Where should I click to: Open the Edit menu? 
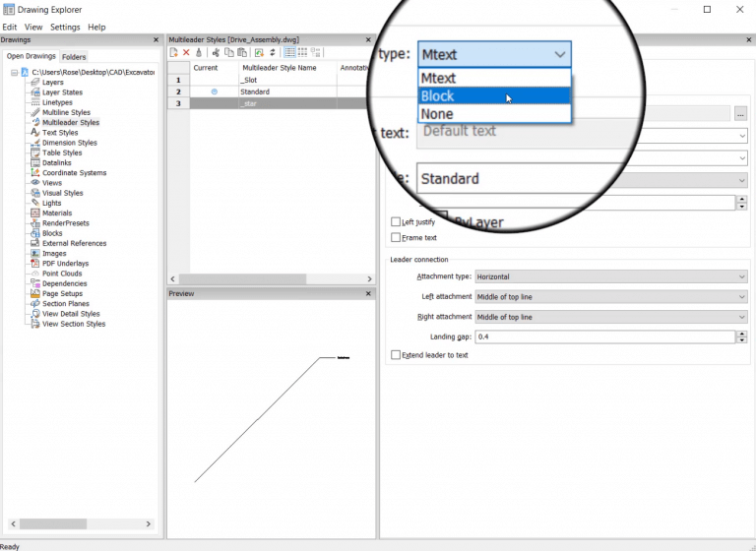(10, 28)
